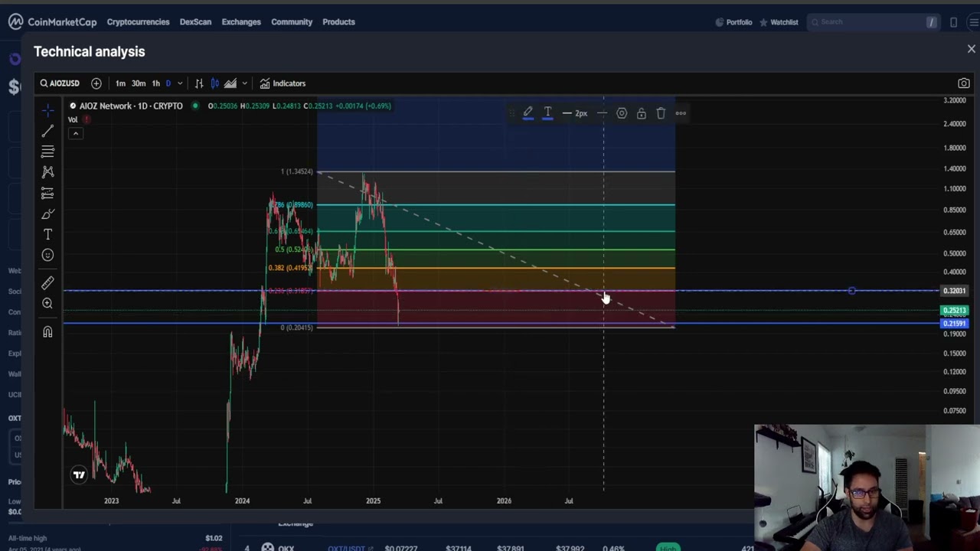The width and height of the screenshot is (980, 551).
Task: Open the XABCD patterns tool
Action: click(47, 172)
